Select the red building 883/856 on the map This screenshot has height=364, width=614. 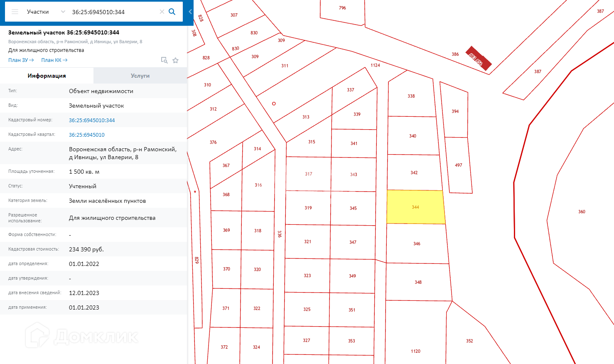[479, 58]
